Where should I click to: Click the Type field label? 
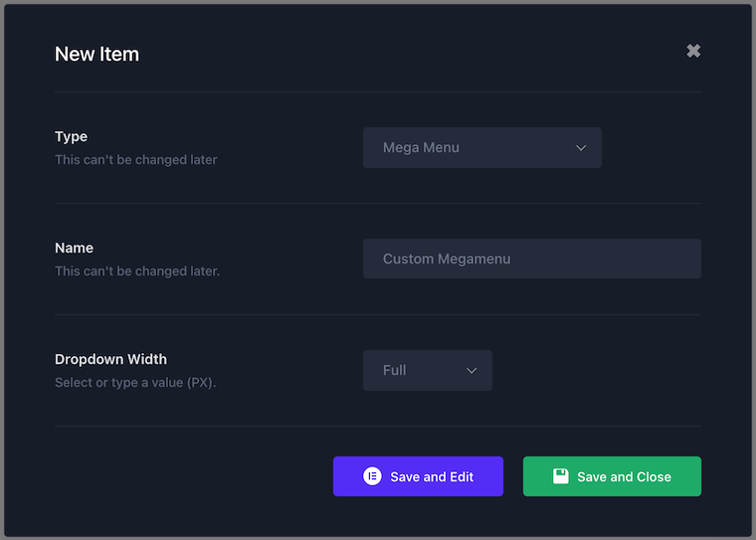point(71,137)
